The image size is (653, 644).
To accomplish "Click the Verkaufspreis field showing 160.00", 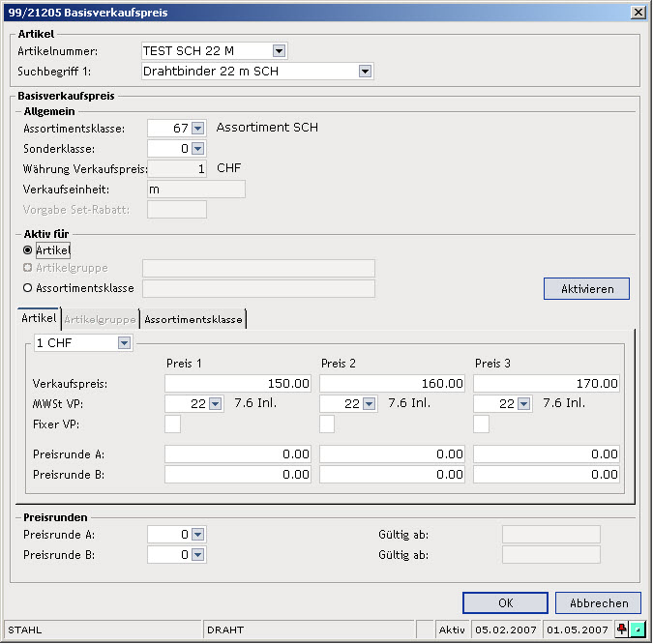I will [x=392, y=384].
